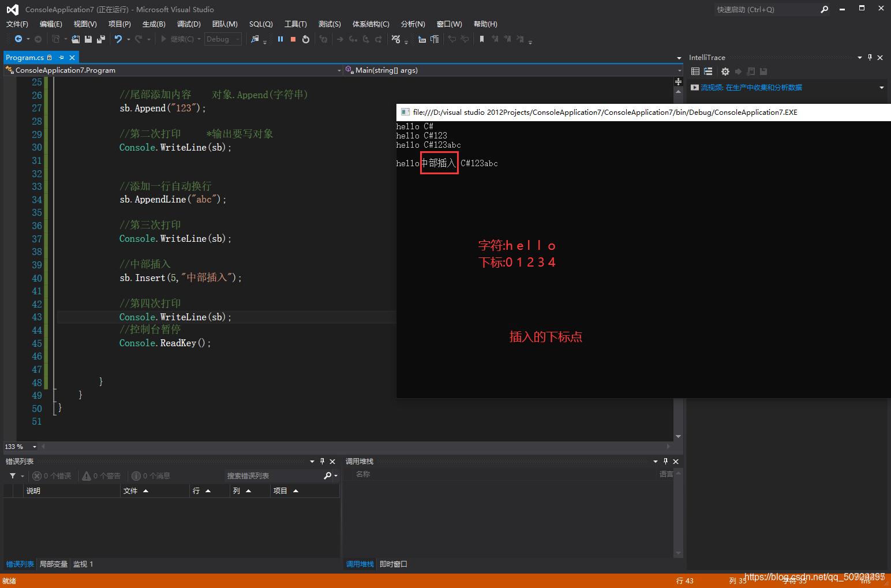Open the 编辑(E) menu

(x=51, y=24)
